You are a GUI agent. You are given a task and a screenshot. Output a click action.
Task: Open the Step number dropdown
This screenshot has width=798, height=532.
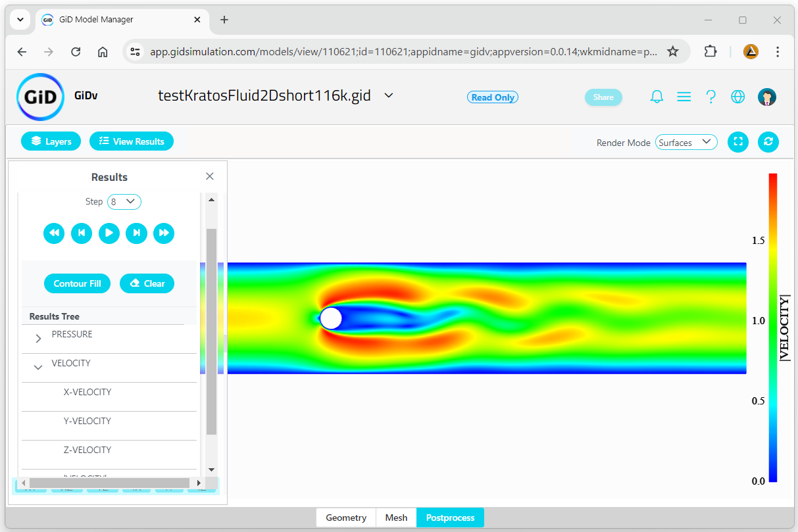coord(124,202)
